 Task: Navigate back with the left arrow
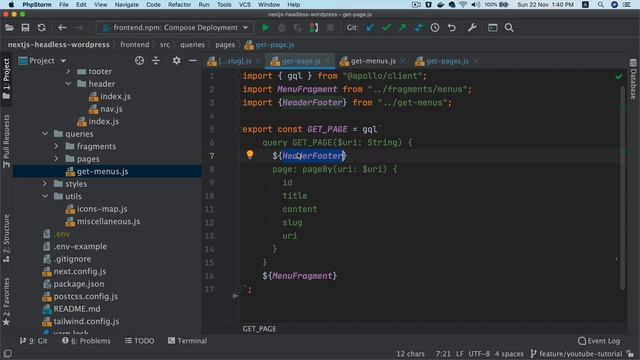[62, 28]
